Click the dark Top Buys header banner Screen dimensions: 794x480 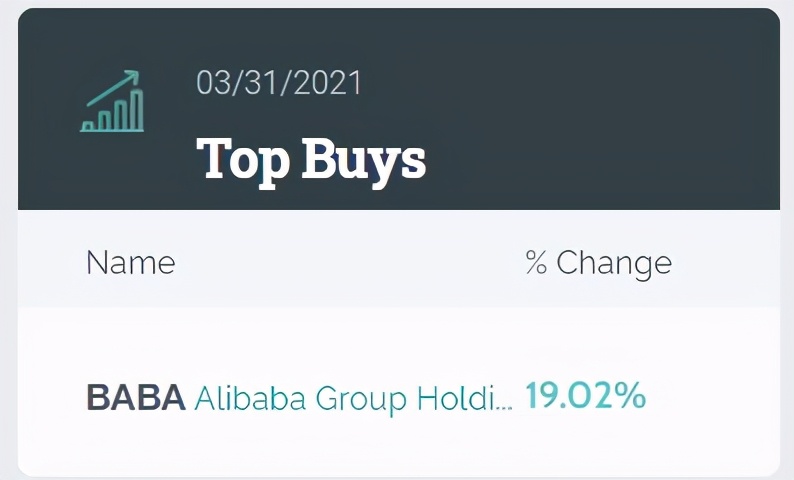coord(399,109)
